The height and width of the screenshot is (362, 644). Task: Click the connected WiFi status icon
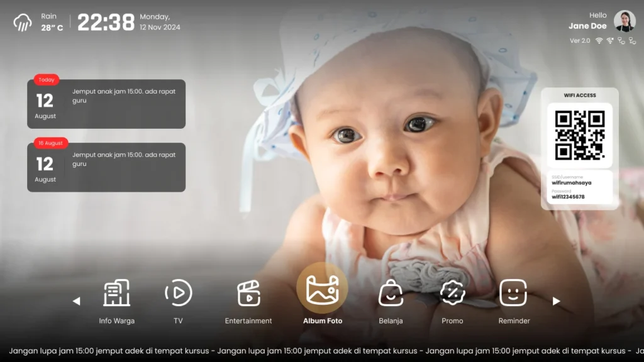coord(599,41)
